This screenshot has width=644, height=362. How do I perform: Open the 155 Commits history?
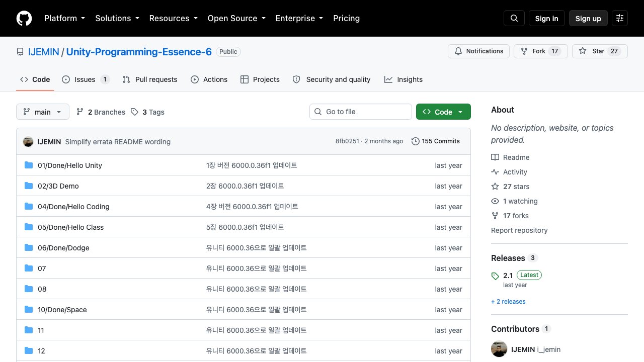point(436,141)
